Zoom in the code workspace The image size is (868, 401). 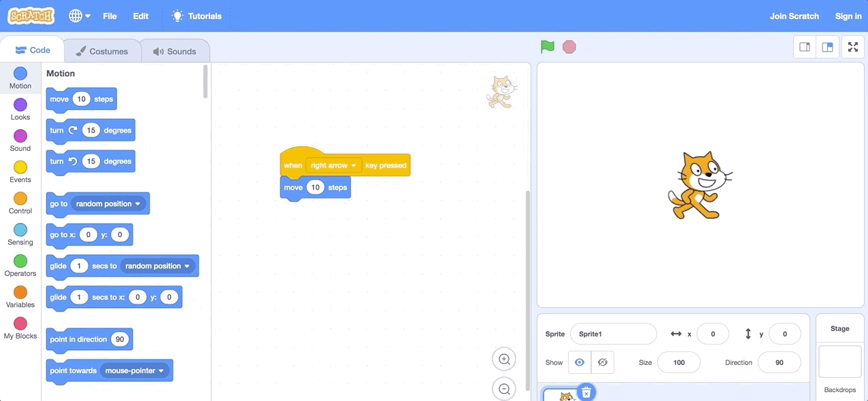504,359
